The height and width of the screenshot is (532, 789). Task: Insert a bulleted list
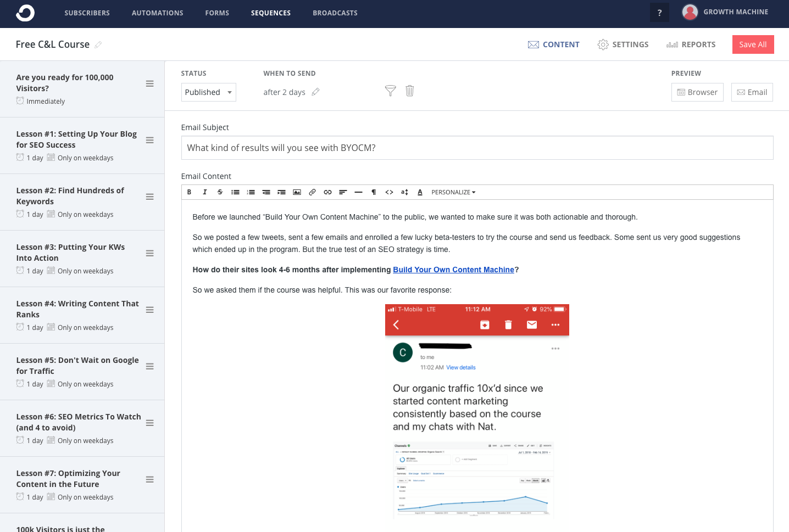coord(235,192)
